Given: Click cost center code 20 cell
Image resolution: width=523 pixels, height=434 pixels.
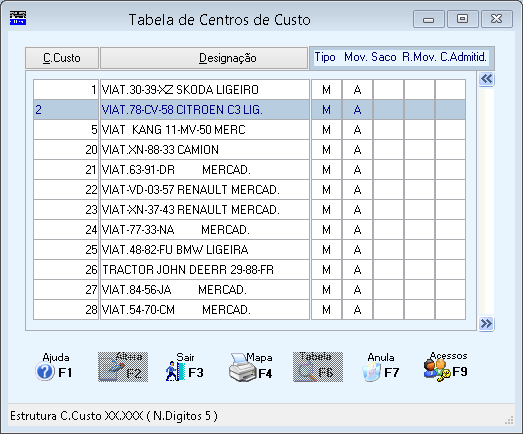Looking at the screenshot, I should pos(66,150).
